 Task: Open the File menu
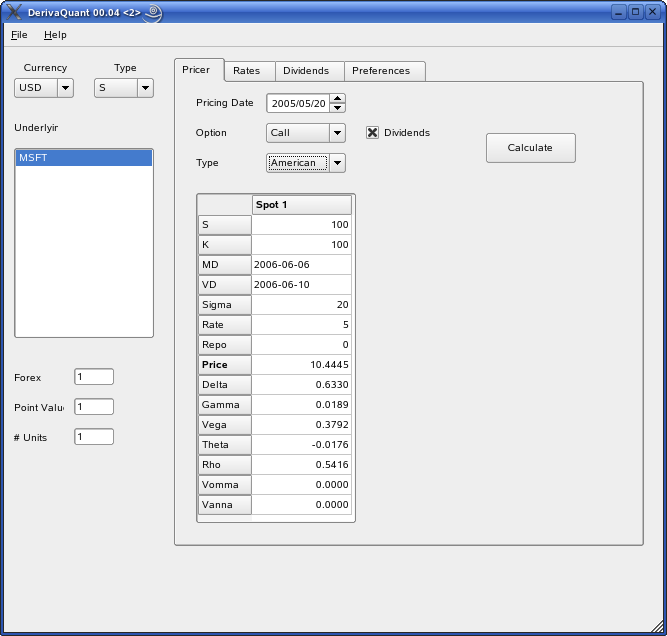[19, 35]
